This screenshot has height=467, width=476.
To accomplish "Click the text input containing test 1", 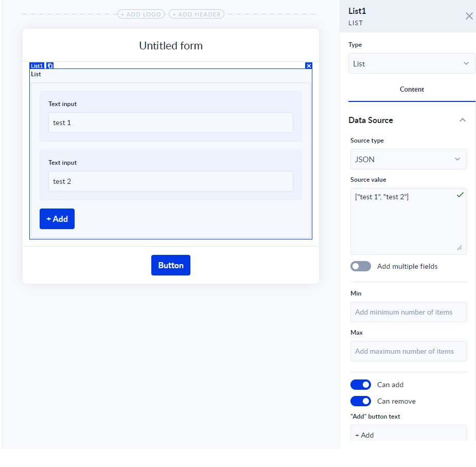I will pos(171,123).
